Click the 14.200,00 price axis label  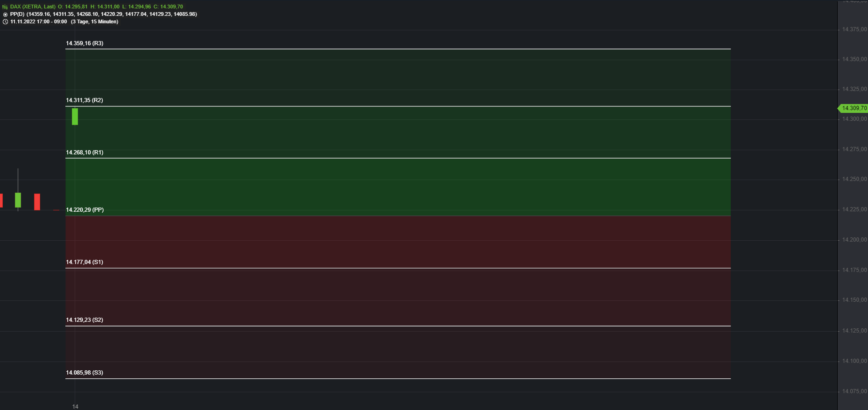coord(854,240)
